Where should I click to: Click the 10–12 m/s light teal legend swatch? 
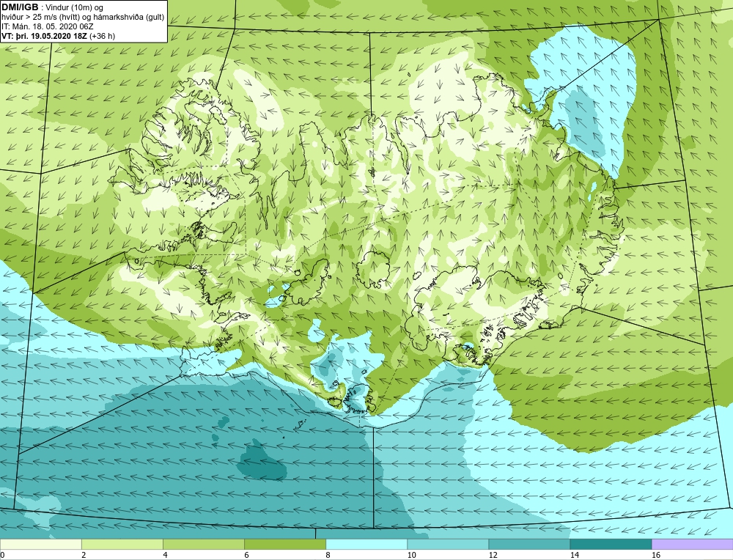click(447, 545)
